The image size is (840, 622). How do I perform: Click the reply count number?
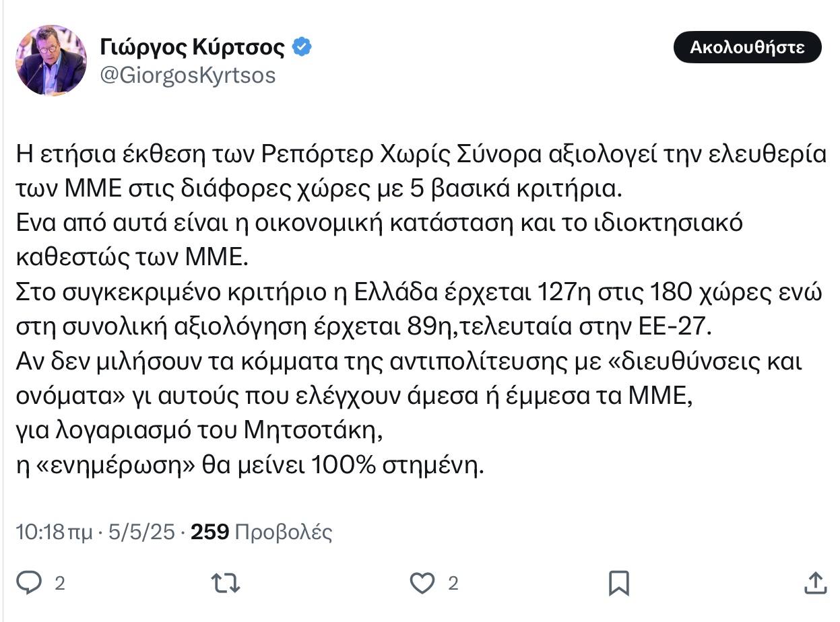click(x=59, y=583)
